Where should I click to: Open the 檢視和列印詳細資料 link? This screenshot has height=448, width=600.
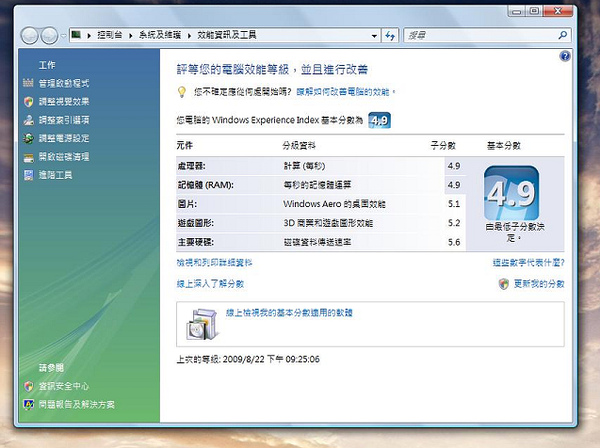pyautogui.click(x=214, y=263)
